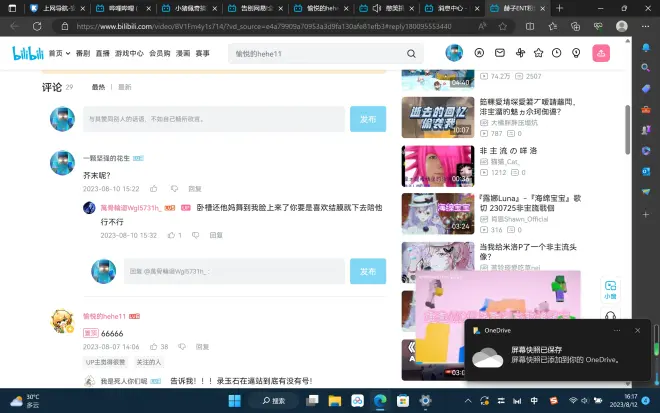Image resolution: width=660 pixels, height=413 pixels.
Task: Close the OneDrive notification
Action: pyautogui.click(x=638, y=329)
